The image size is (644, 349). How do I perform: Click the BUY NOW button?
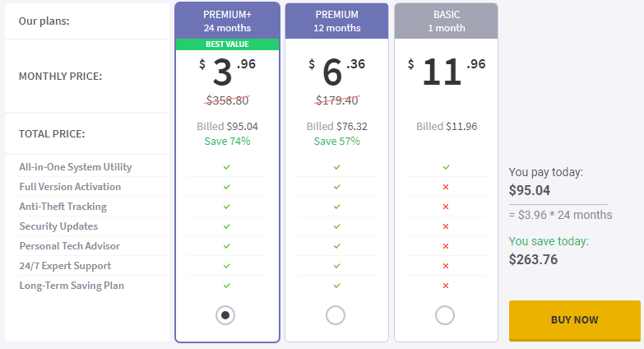[x=575, y=320]
